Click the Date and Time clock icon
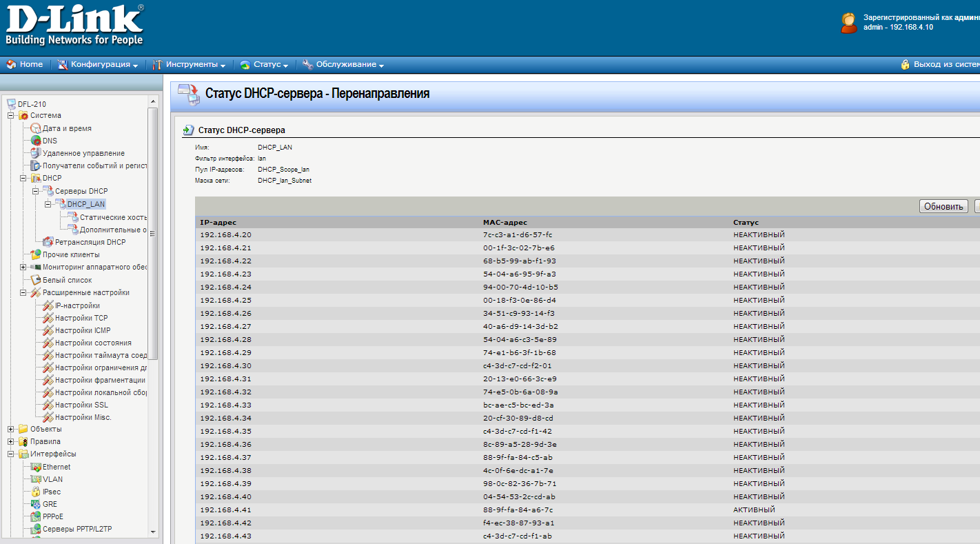Screen dimensions: 980x544 (x=36, y=128)
